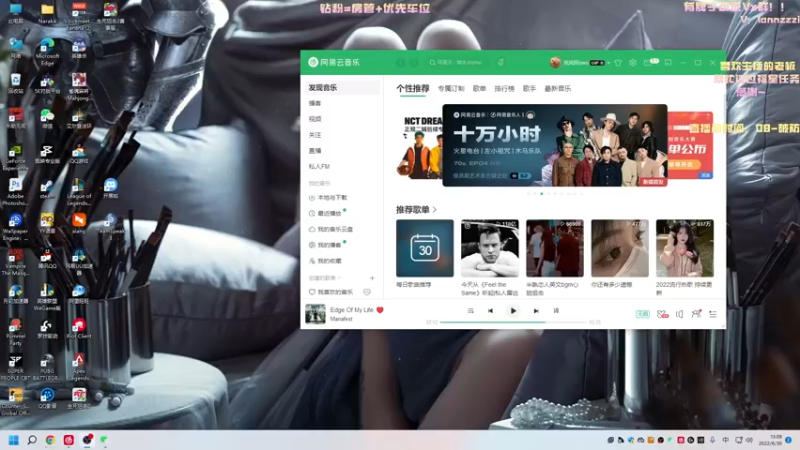The image size is (800, 450).
Task: Switch to 最新音乐 tab
Action: (x=558, y=88)
